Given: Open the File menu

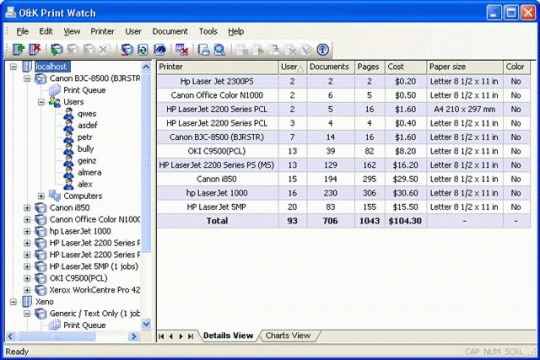Looking at the screenshot, I should pos(22,31).
